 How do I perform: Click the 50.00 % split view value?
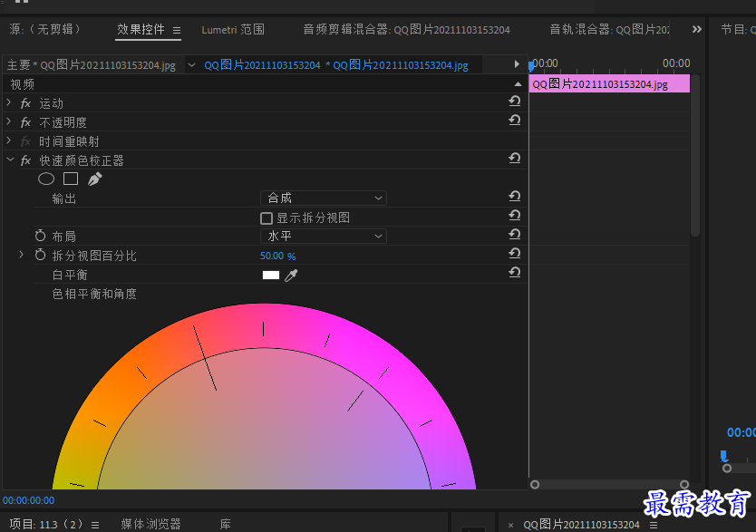point(278,256)
